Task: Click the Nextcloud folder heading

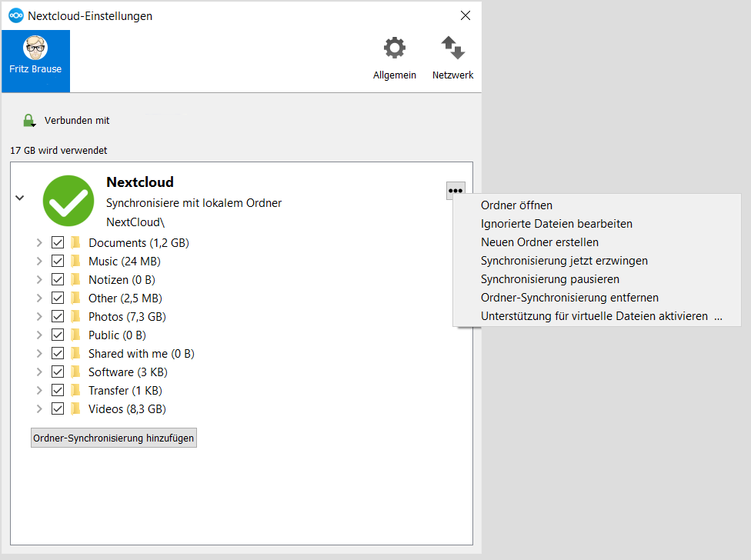Action: pos(140,182)
